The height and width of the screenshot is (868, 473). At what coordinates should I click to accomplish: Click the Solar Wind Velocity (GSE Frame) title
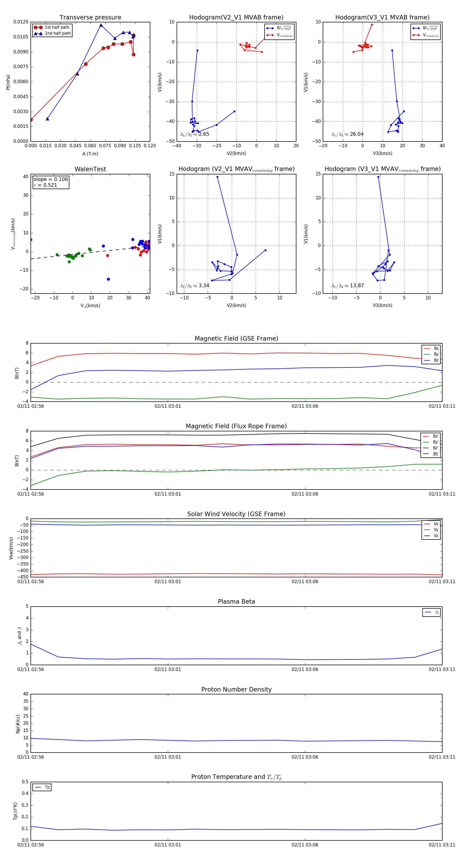236,514
